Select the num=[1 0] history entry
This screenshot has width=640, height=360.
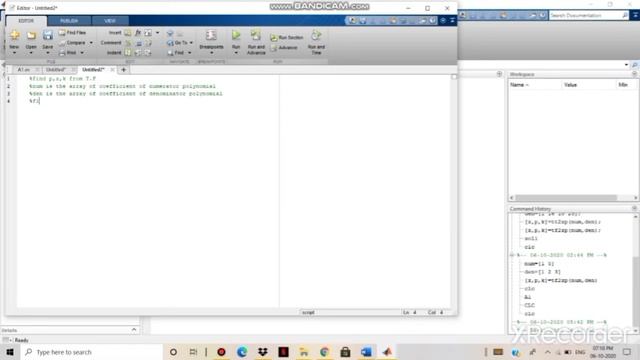pos(539,264)
